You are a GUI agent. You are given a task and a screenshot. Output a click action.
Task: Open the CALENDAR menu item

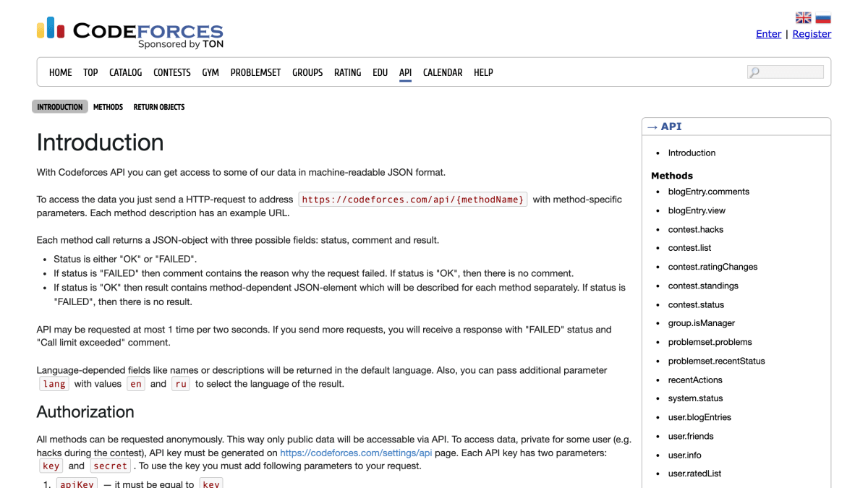pyautogui.click(x=443, y=72)
